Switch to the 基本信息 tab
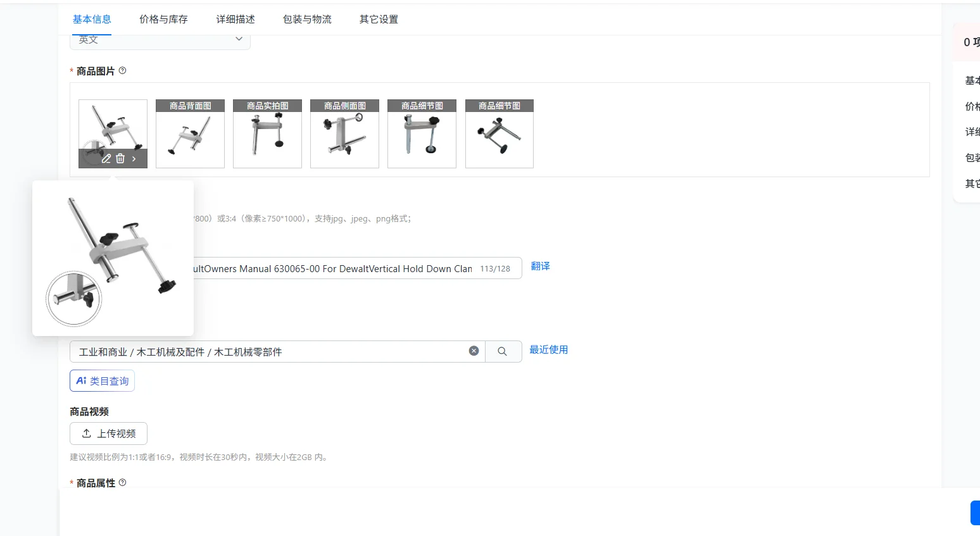This screenshot has height=536, width=980. click(92, 20)
